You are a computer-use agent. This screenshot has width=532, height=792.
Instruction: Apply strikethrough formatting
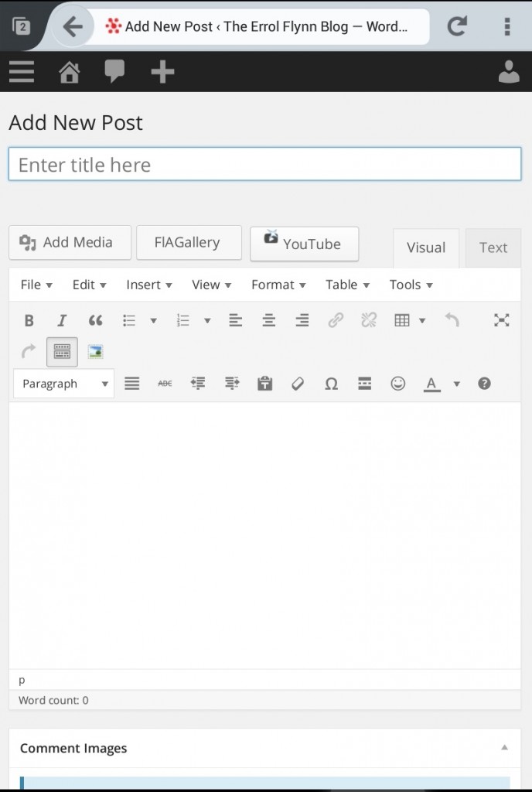165,384
